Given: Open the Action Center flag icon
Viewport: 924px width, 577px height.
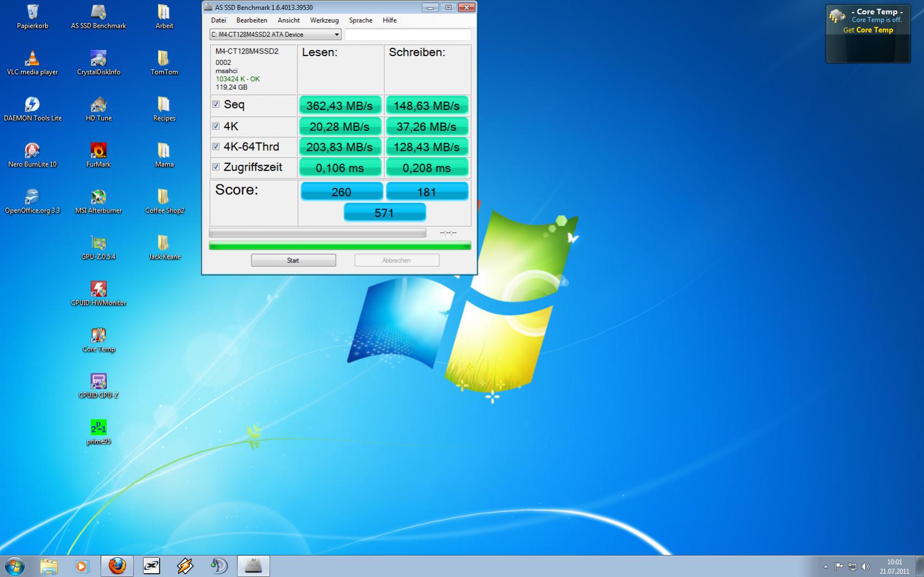Looking at the screenshot, I should pyautogui.click(x=839, y=567).
